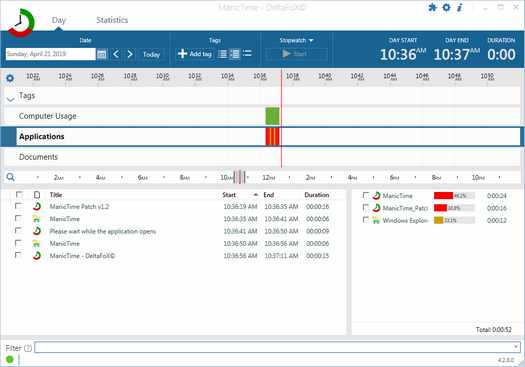Click the date input field

(x=51, y=54)
